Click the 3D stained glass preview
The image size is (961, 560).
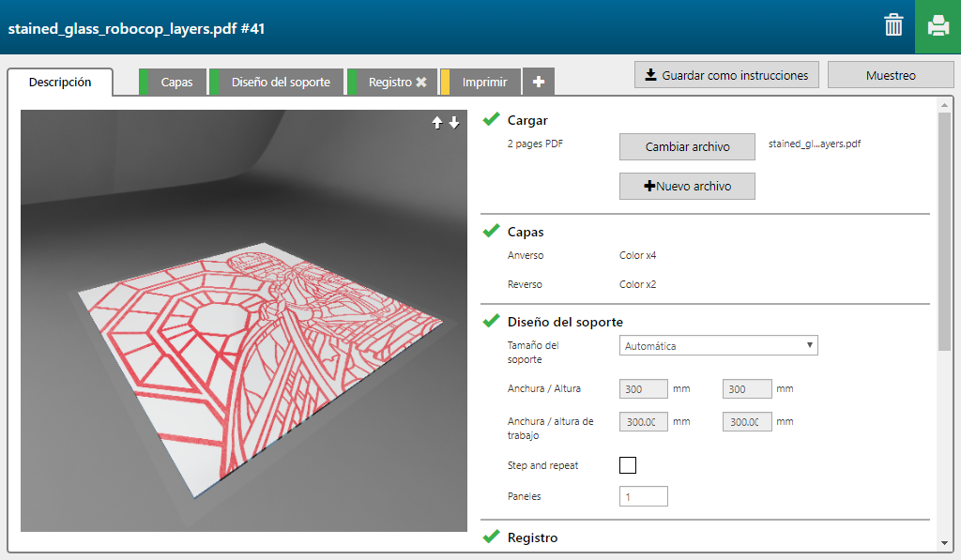(x=244, y=321)
